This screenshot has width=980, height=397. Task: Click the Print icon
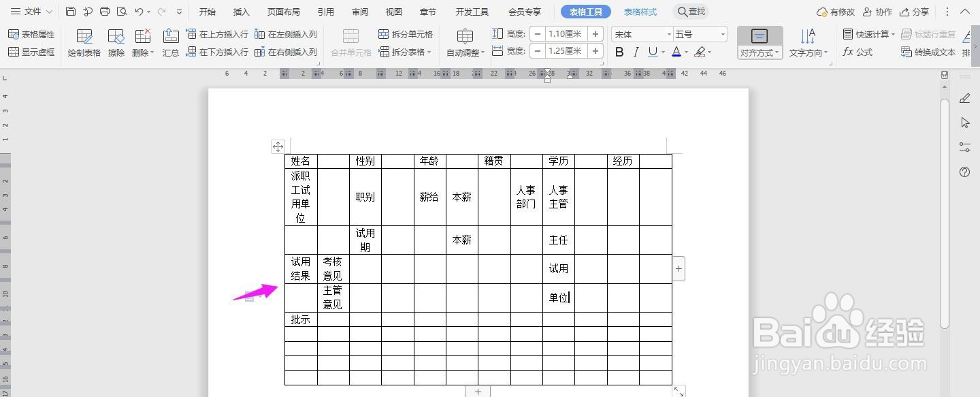[105, 12]
